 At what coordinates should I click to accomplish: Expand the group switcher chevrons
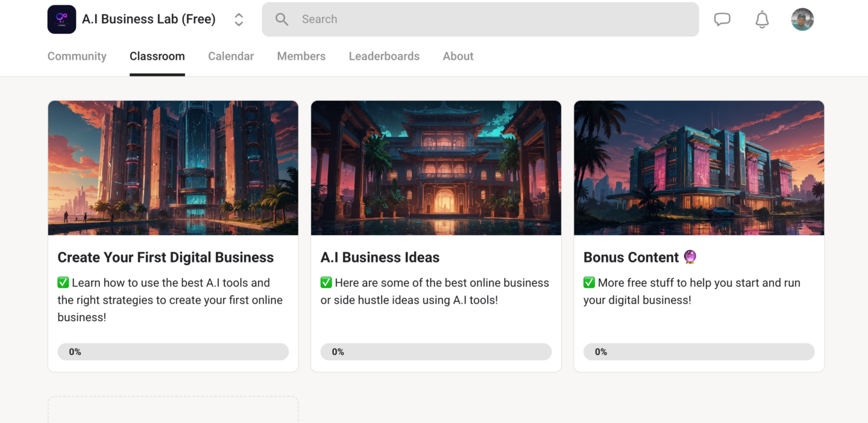click(x=239, y=19)
